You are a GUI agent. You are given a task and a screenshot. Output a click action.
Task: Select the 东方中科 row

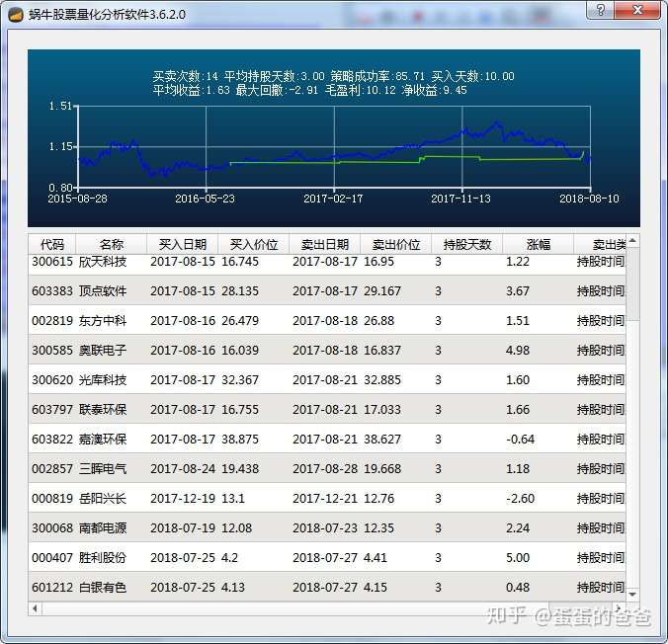point(327,320)
